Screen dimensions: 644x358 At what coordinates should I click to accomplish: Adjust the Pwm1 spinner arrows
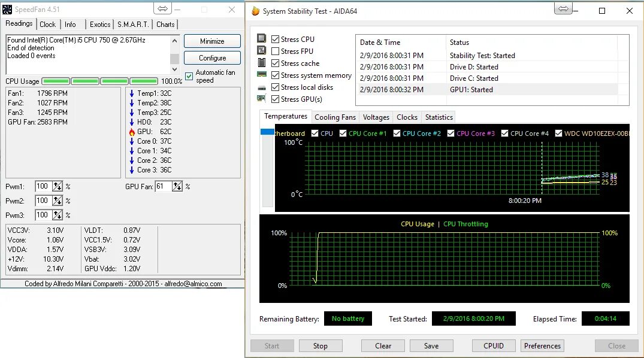(x=58, y=186)
